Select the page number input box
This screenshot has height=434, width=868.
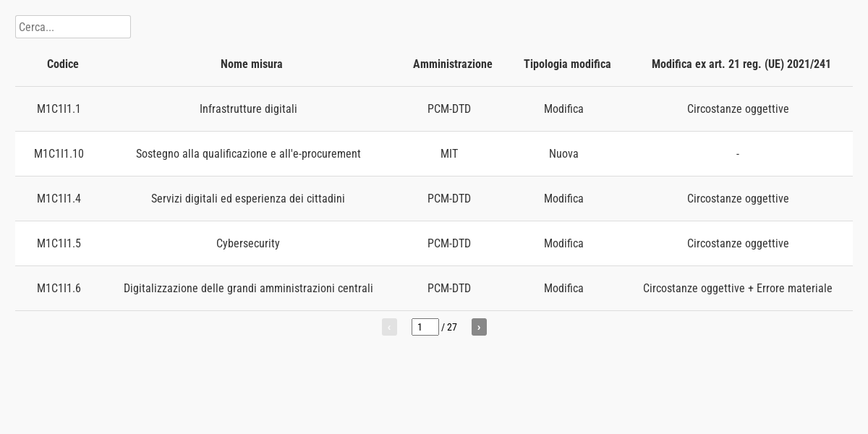point(425,327)
